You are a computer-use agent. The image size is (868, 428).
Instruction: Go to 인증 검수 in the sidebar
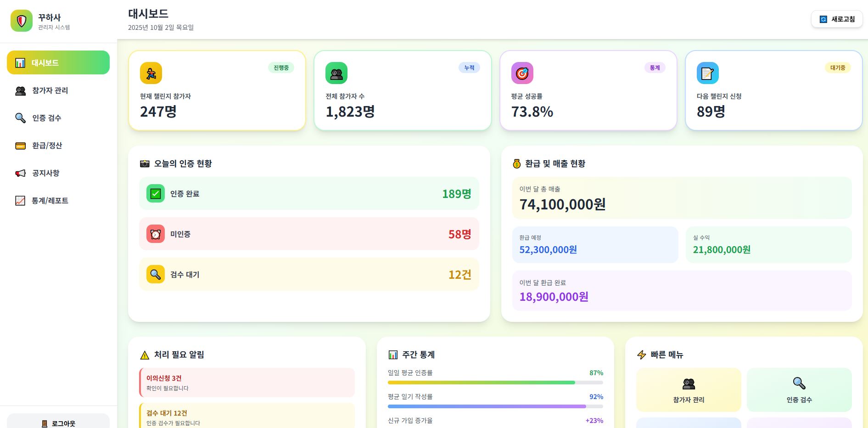coord(58,118)
